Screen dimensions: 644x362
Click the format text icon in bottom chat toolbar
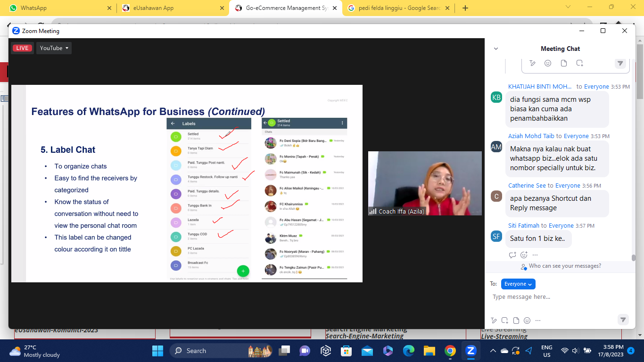coord(494,320)
